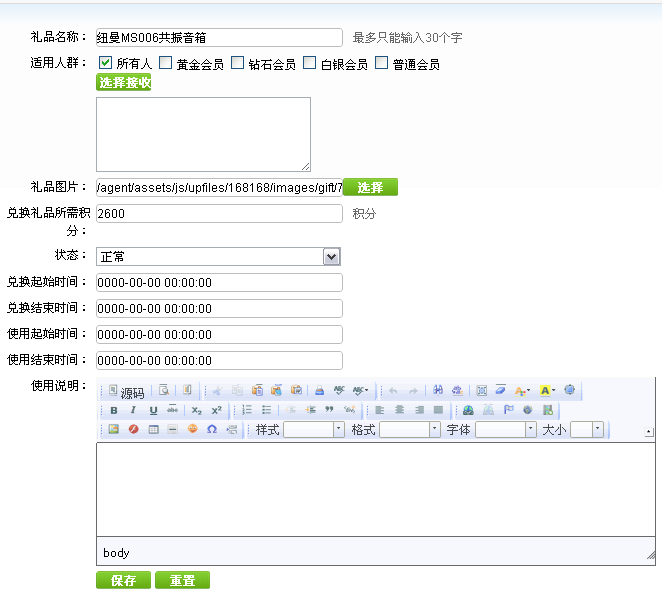Expand the 样式 style dropdown
Image resolution: width=662 pixels, height=607 pixels.
[x=338, y=430]
